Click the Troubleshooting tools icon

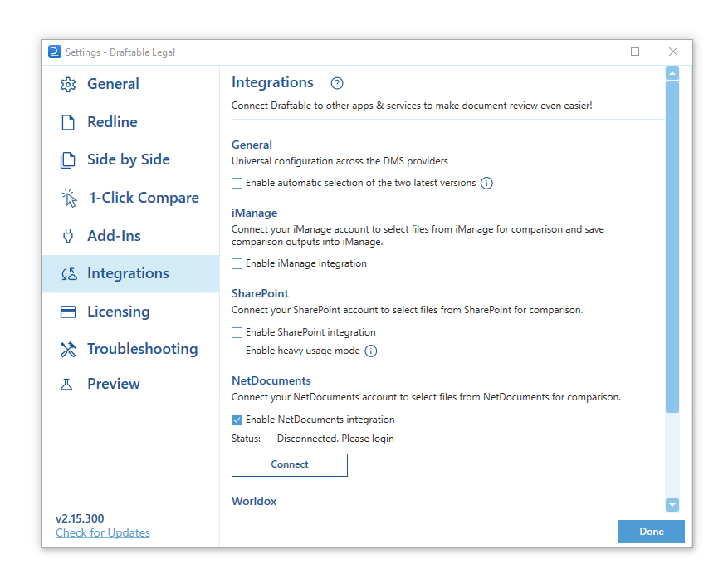tap(68, 350)
